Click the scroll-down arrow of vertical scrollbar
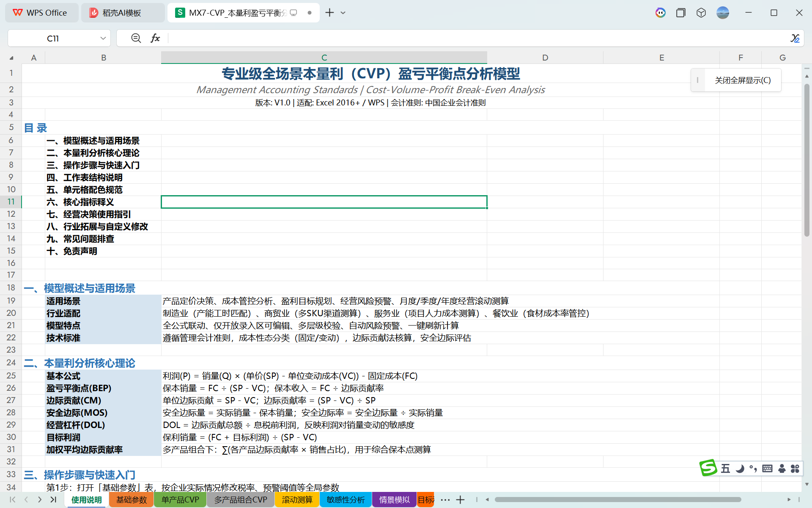 [x=807, y=484]
